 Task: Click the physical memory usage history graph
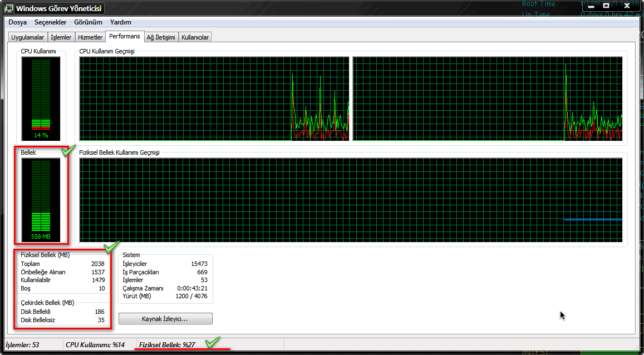pyautogui.click(x=351, y=200)
